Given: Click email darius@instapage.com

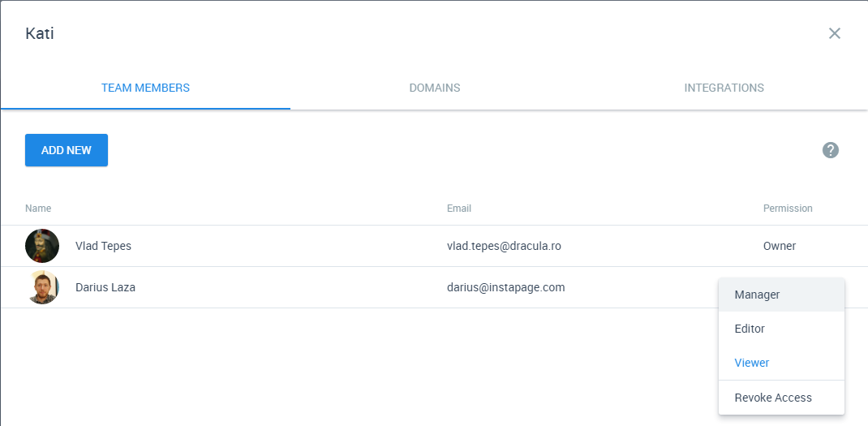Looking at the screenshot, I should pos(506,287).
